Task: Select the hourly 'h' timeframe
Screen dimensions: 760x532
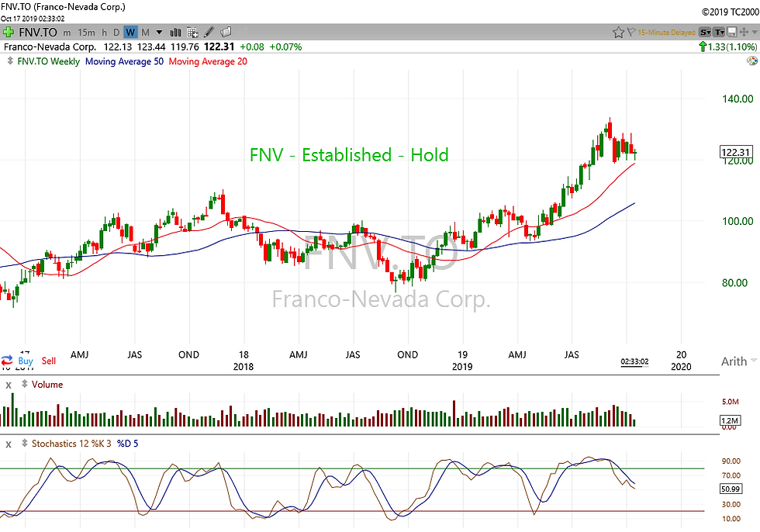Action: [104, 33]
